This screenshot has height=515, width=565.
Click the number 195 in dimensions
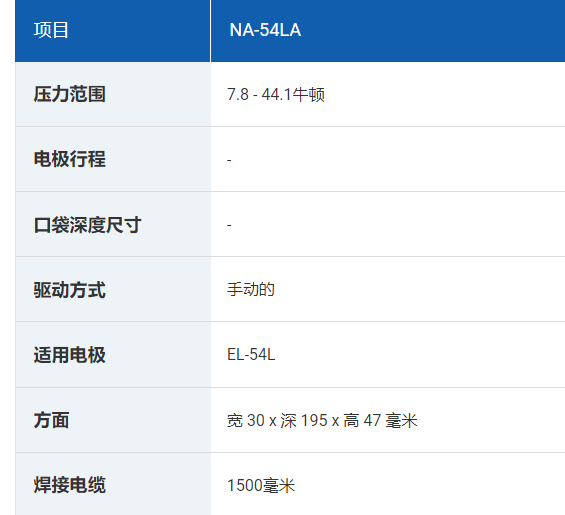click(x=314, y=421)
